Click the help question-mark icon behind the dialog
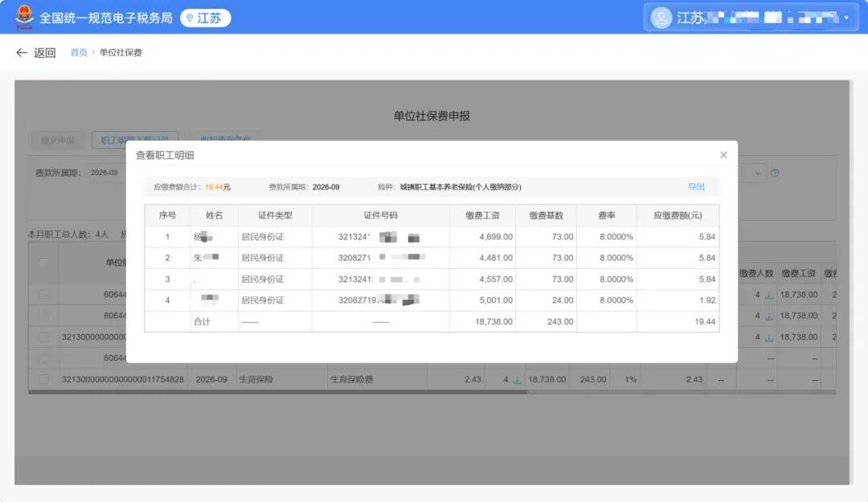The height and width of the screenshot is (502, 868). [x=775, y=173]
